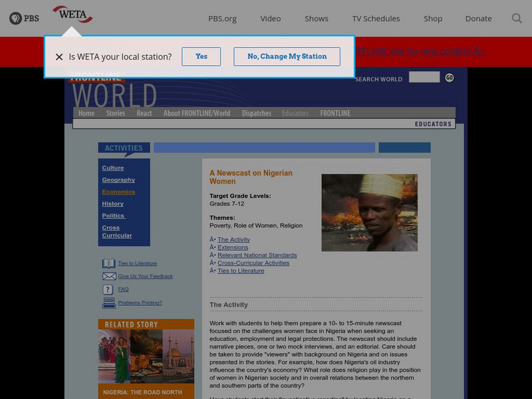Open the Donate menu item
This screenshot has width=532, height=399.
click(478, 19)
